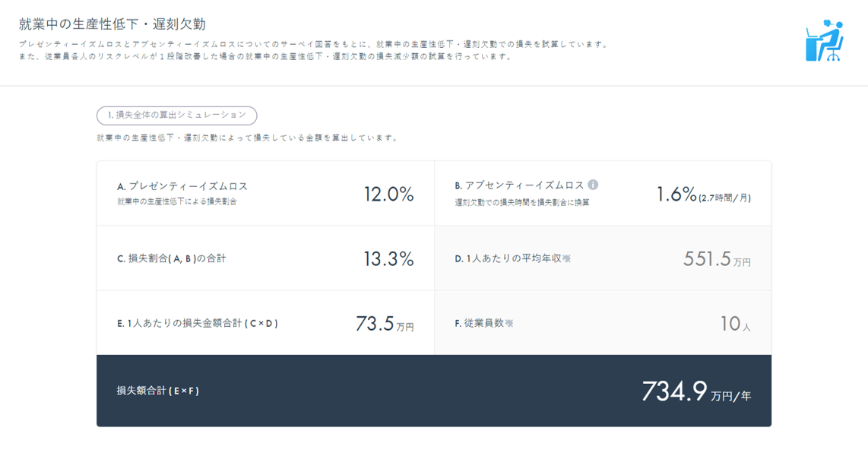Click the C. 損失割合(A, B)の合計 label
Screen dimensions: 868x450
click(x=171, y=258)
